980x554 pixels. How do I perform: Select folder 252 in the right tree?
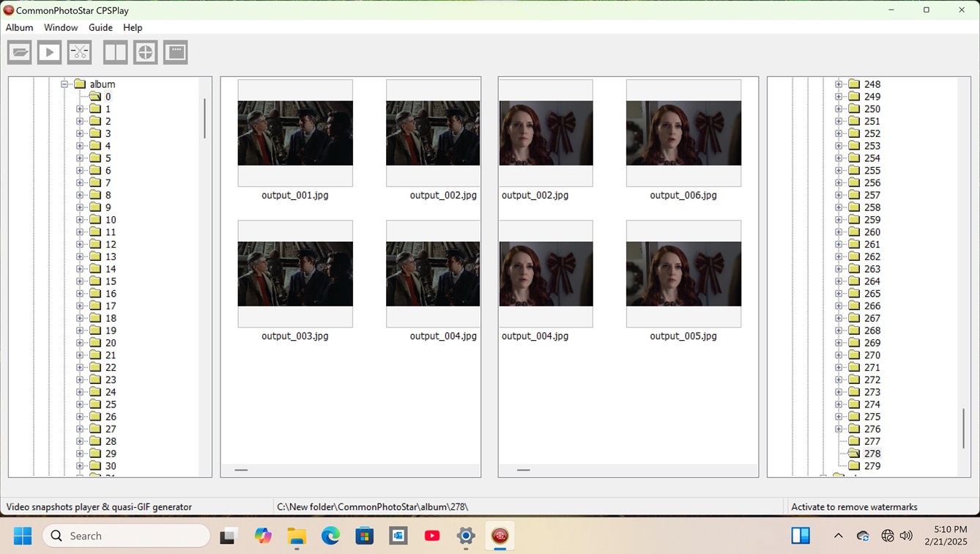tap(872, 133)
